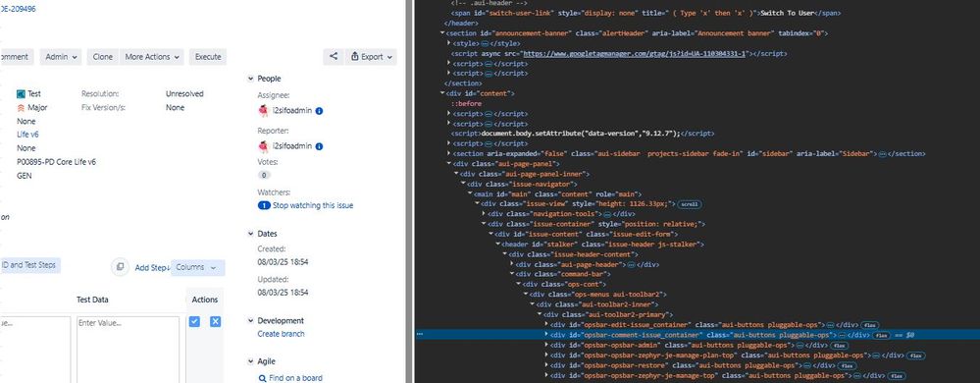Viewport: 980px width, 383px height.
Task: Expand the navigation-tools div node
Action: coord(484,214)
